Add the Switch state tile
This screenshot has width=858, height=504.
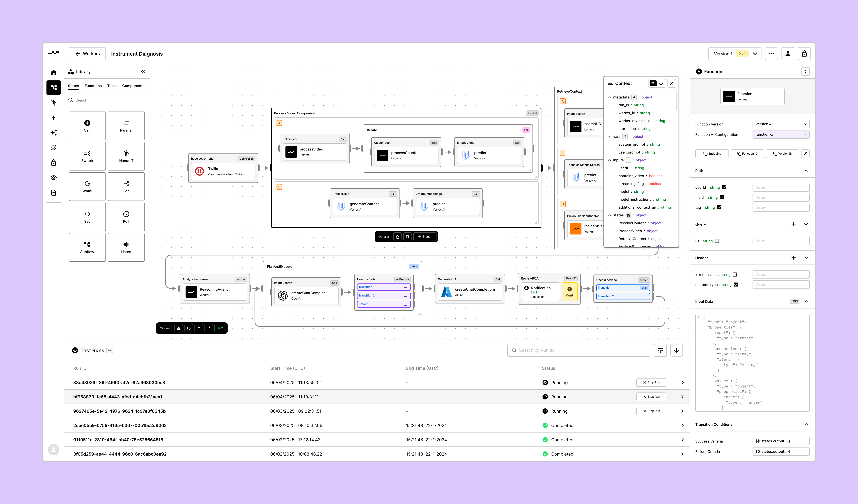point(87,156)
